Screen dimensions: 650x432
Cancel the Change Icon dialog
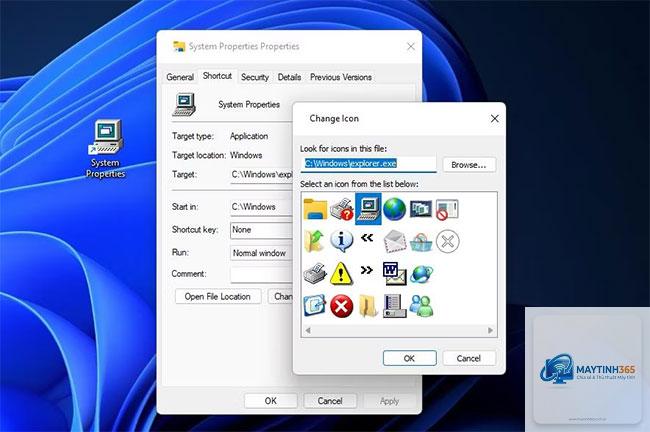pyautogui.click(x=469, y=358)
